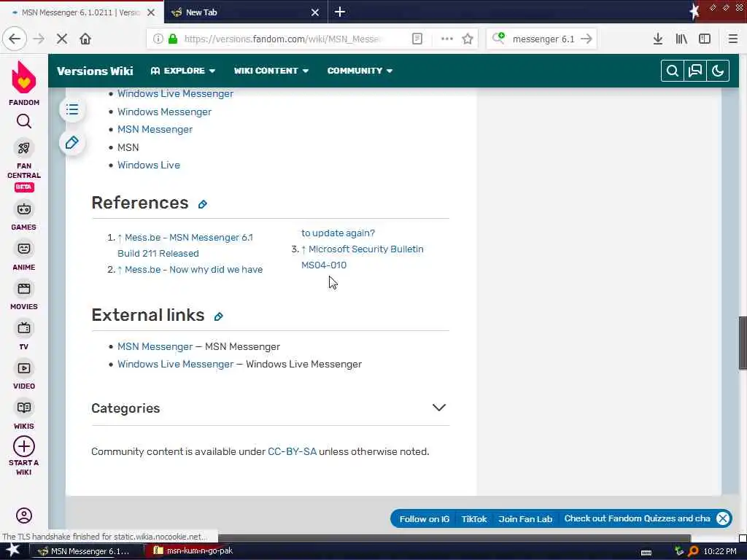The width and height of the screenshot is (747, 560).
Task: Open the Windows Live Messenger see-also link
Action: (x=175, y=94)
